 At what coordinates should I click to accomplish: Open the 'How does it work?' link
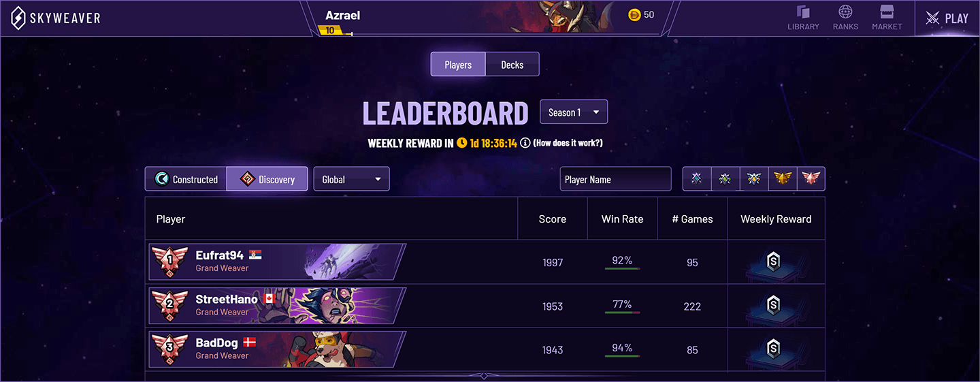(568, 143)
